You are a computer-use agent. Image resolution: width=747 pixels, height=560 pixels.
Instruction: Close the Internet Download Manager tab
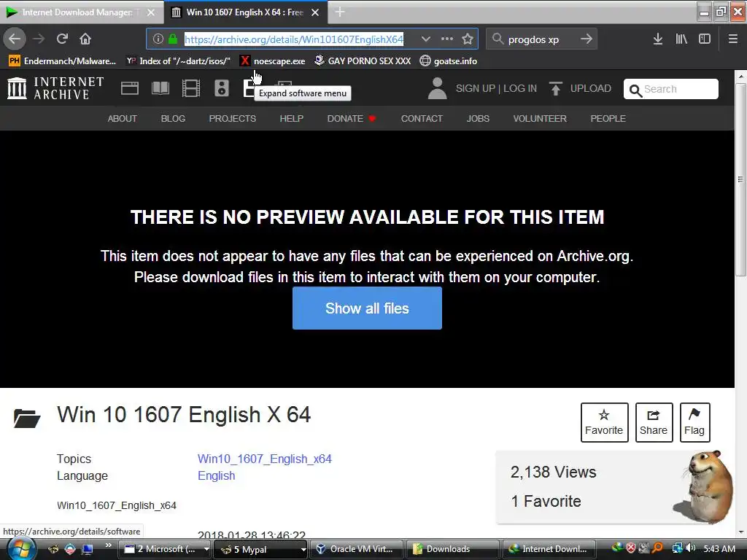[151, 12]
